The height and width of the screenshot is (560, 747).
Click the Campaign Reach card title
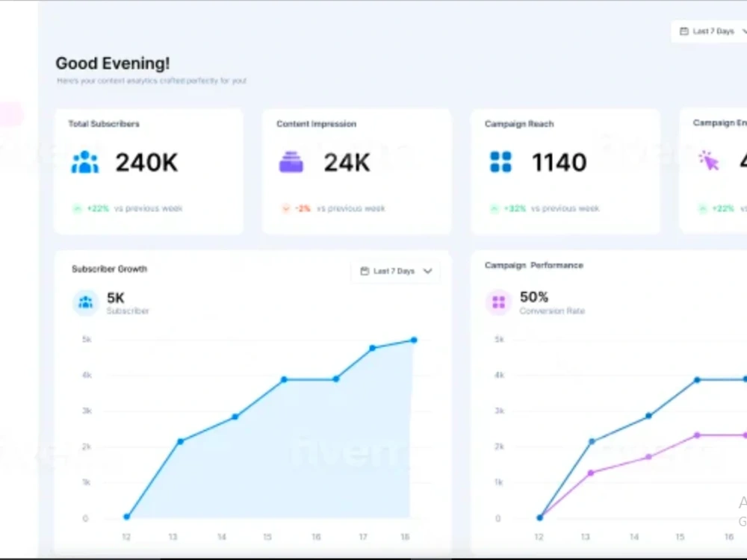point(519,124)
